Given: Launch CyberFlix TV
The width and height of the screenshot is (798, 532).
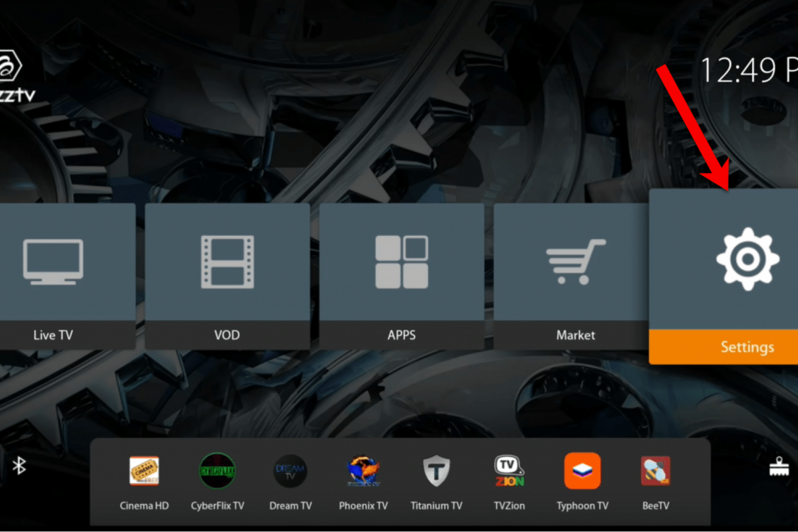Looking at the screenshot, I should pos(217,471).
